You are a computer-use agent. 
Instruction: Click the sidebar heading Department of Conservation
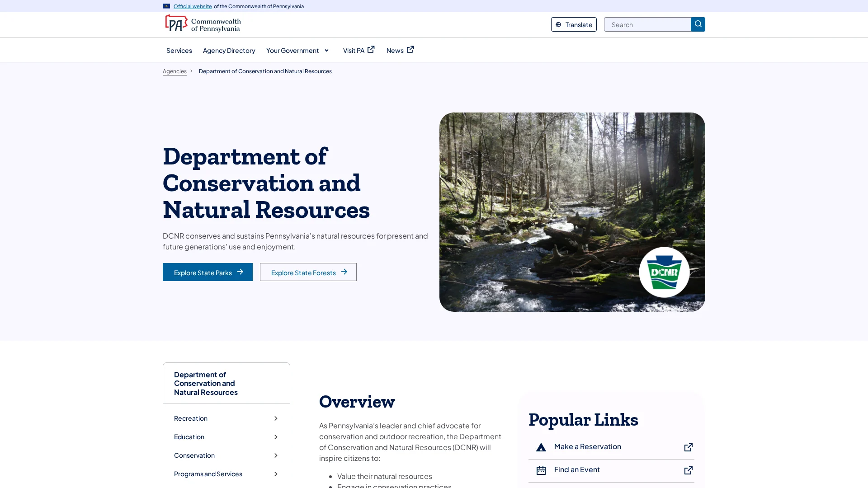[x=206, y=383]
